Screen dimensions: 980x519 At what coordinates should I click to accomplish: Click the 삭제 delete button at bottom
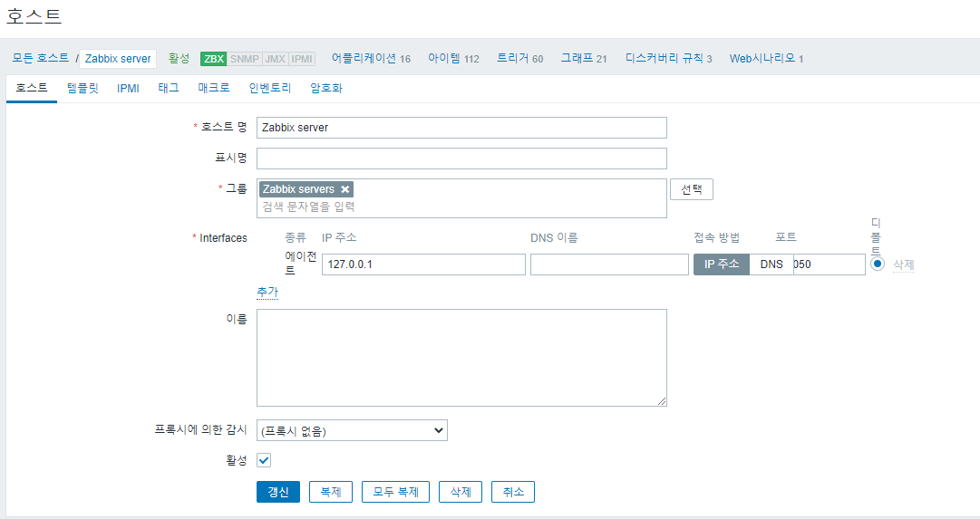[x=461, y=492]
